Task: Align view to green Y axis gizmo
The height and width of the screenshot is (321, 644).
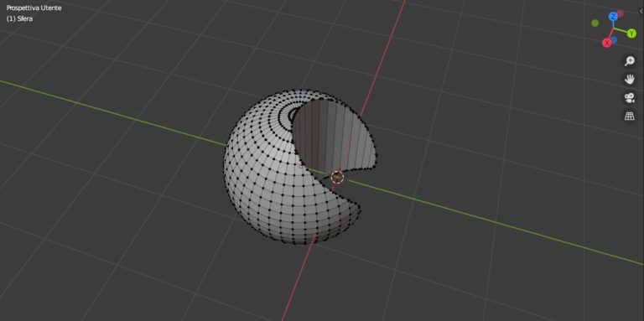Action: click(x=631, y=34)
